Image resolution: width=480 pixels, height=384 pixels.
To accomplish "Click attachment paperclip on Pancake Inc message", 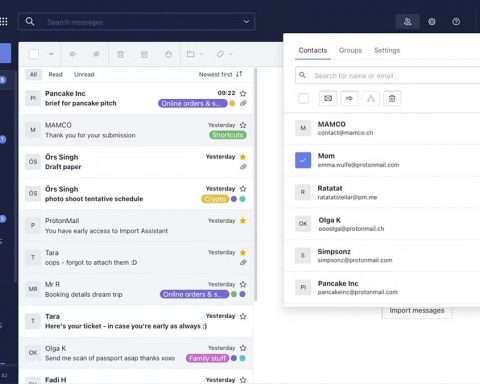I will point(243,103).
